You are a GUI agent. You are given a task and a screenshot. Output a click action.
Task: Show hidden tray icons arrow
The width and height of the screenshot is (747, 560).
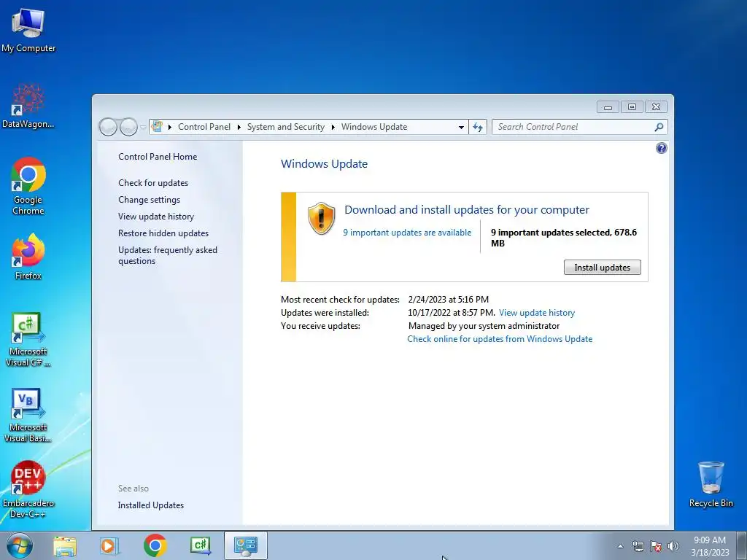tap(620, 546)
